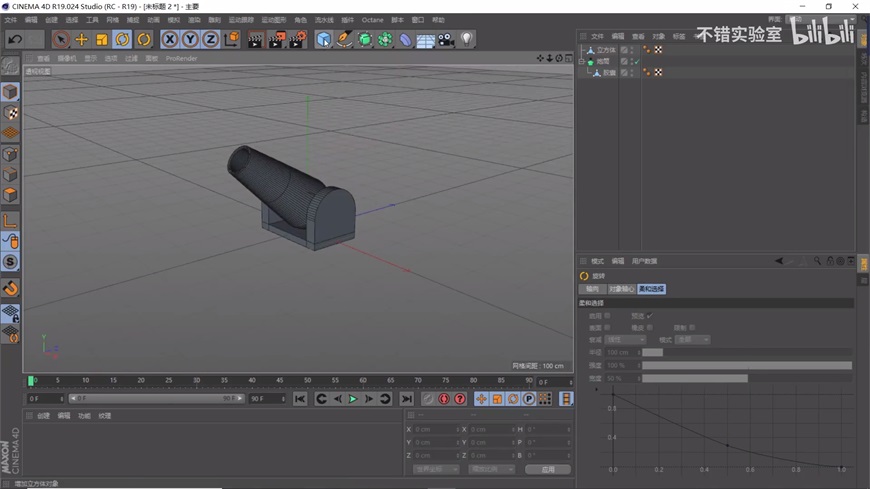Click the 应用 button in coordinates panel

pyautogui.click(x=548, y=469)
